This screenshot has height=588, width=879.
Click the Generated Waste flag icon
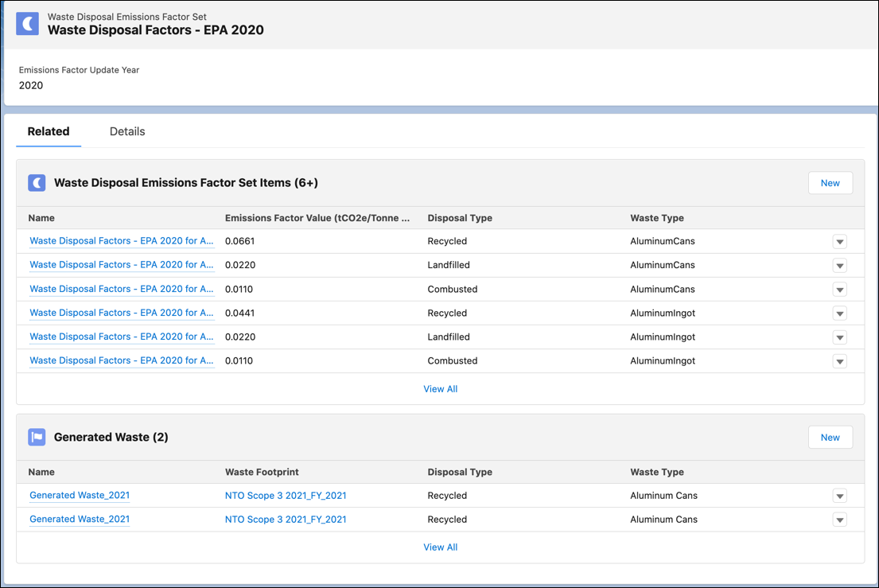[37, 437]
